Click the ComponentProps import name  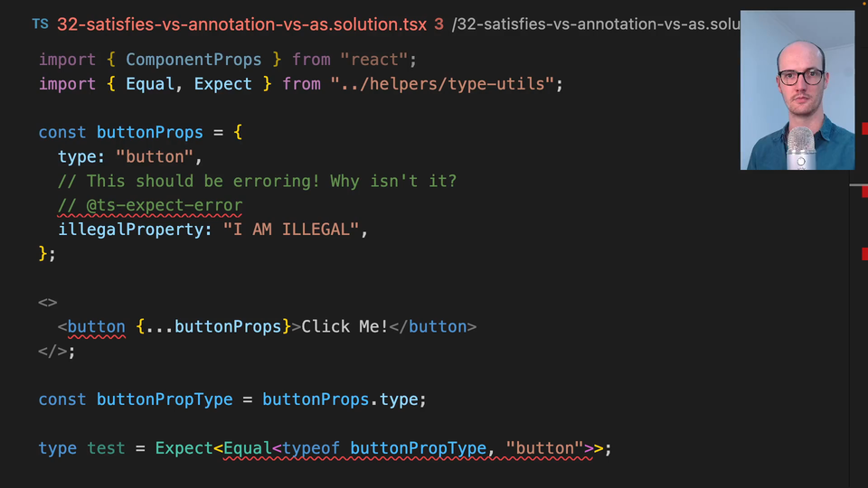pos(193,60)
